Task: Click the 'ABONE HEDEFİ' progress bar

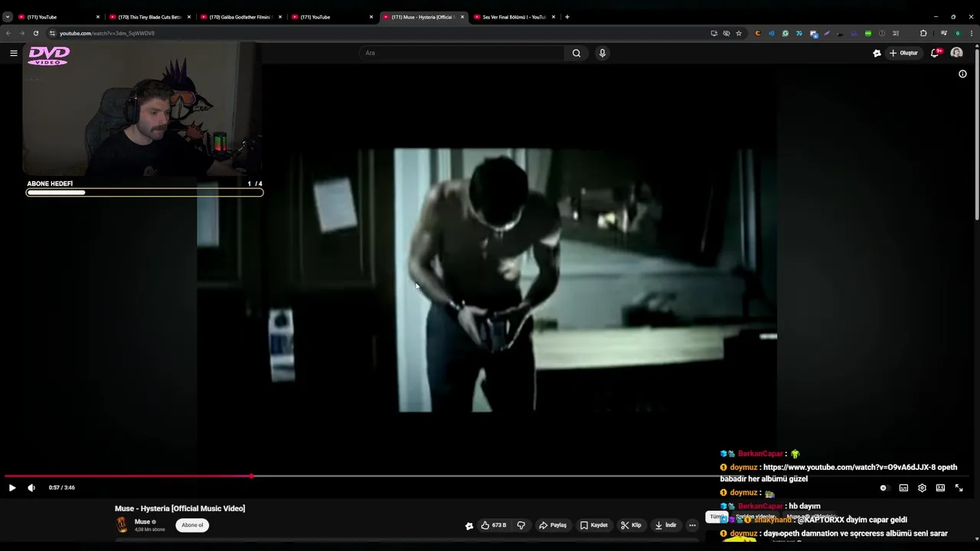Action: 145,192
